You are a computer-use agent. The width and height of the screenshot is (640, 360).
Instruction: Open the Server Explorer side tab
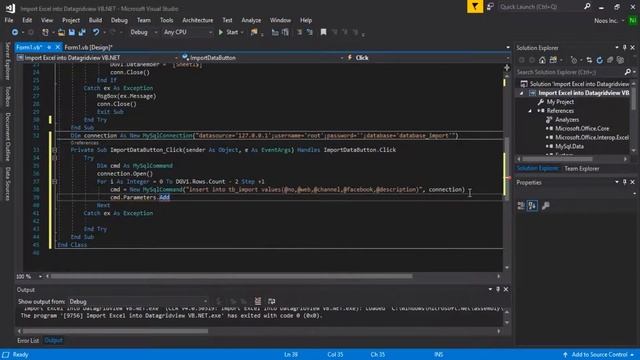pyautogui.click(x=8, y=61)
